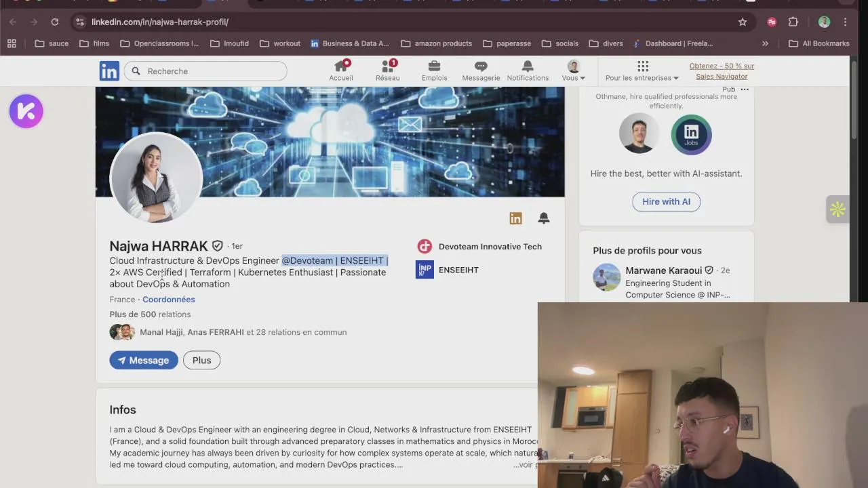The height and width of the screenshot is (488, 868).
Task: Open the lmoufid bookmark folder
Action: pyautogui.click(x=229, y=43)
